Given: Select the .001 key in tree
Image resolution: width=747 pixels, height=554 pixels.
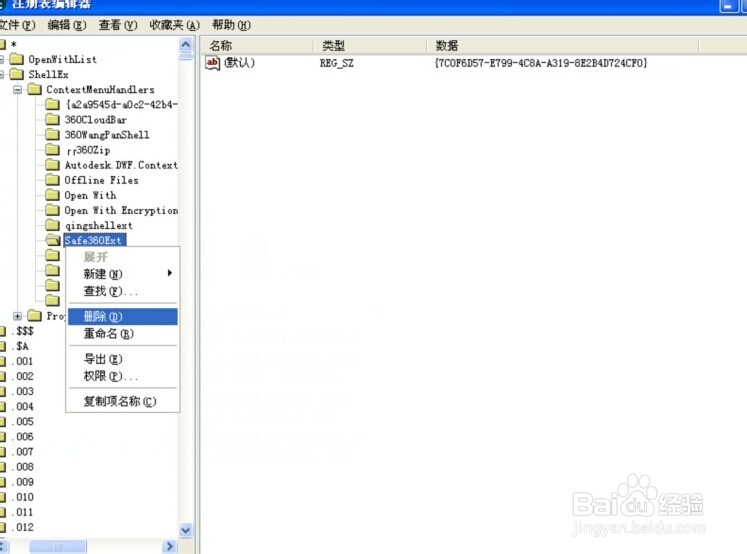Looking at the screenshot, I should click(x=23, y=362).
